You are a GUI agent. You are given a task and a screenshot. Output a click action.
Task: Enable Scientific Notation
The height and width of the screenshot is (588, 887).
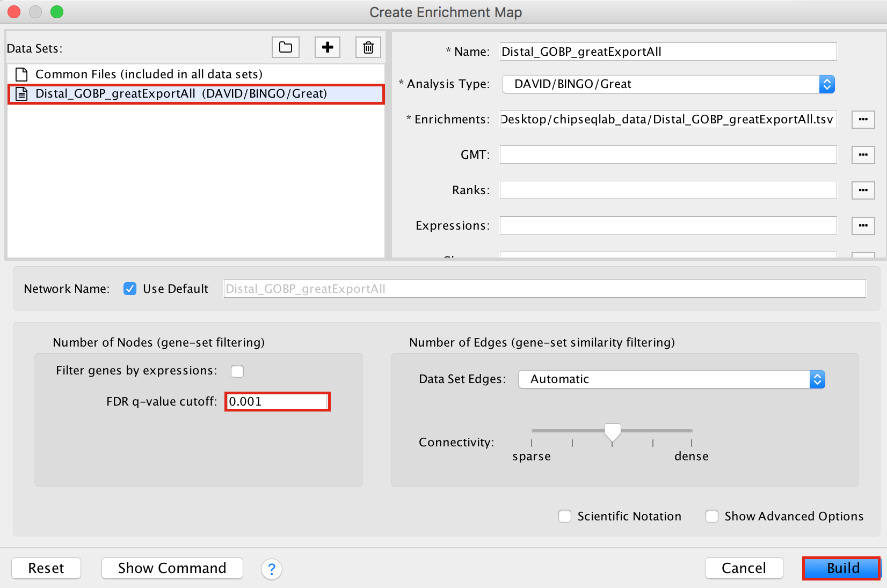click(x=564, y=516)
